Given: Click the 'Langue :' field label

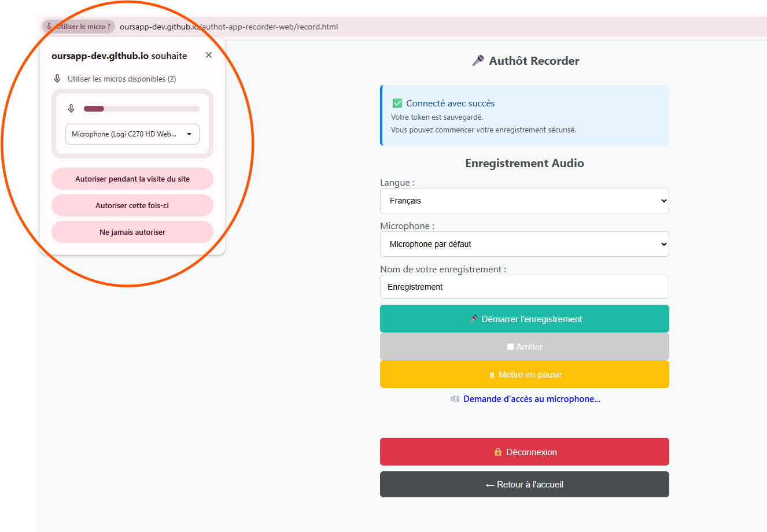Looking at the screenshot, I should coord(397,182).
